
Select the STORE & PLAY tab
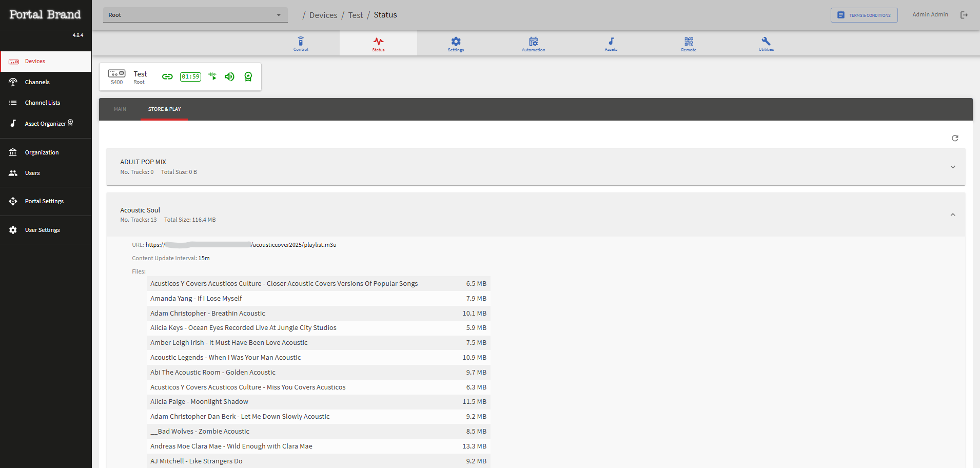[x=164, y=109]
